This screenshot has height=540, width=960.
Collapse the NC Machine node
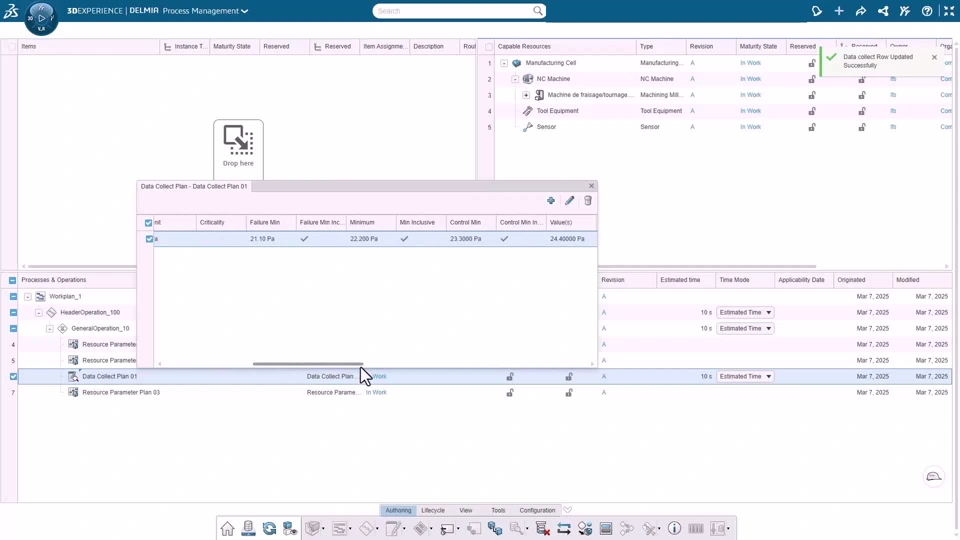(515, 79)
